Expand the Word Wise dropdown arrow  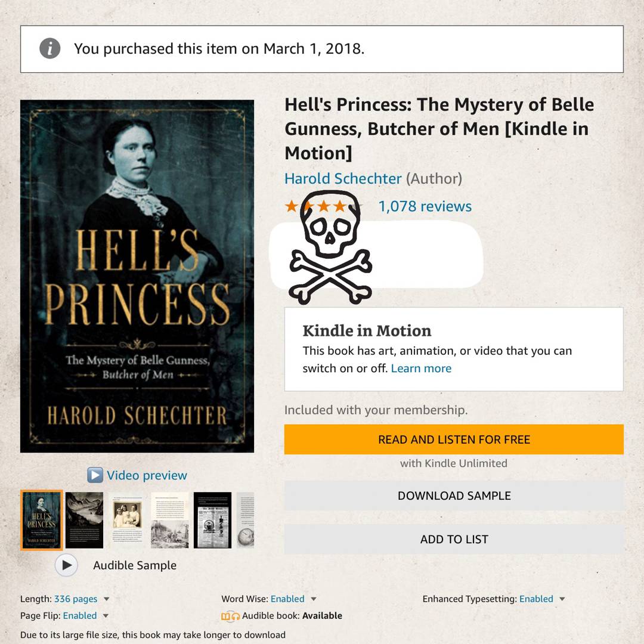(314, 599)
